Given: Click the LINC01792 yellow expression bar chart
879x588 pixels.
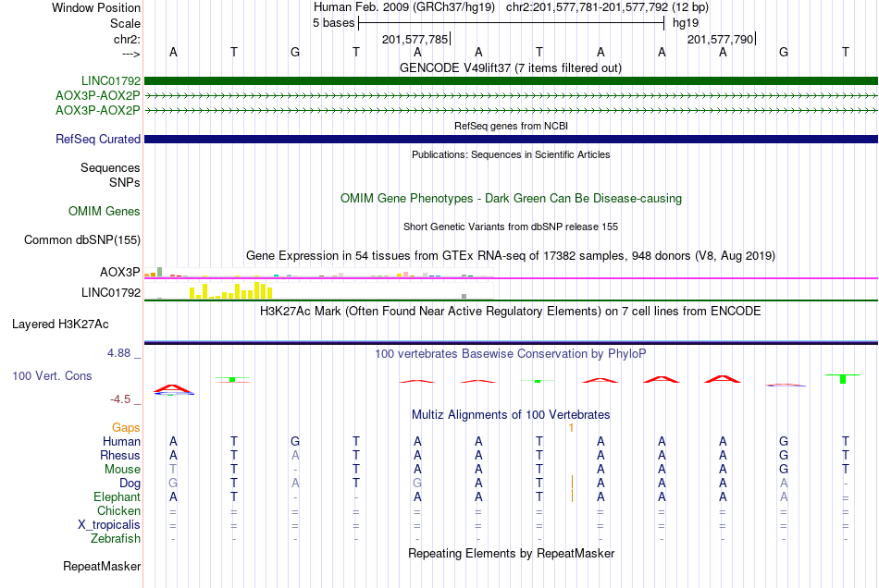Looking at the screenshot, I should tap(231, 290).
